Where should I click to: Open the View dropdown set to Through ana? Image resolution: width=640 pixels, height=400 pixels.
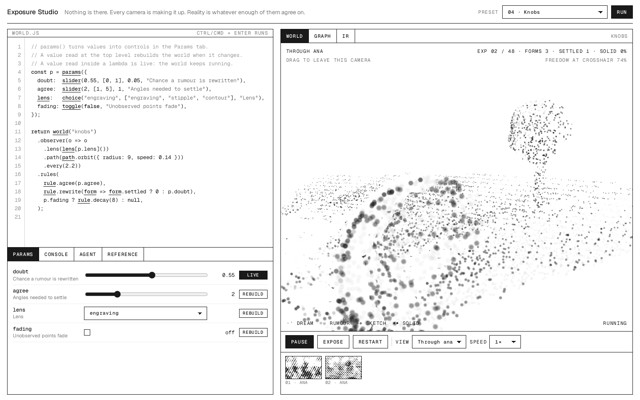[x=439, y=342]
